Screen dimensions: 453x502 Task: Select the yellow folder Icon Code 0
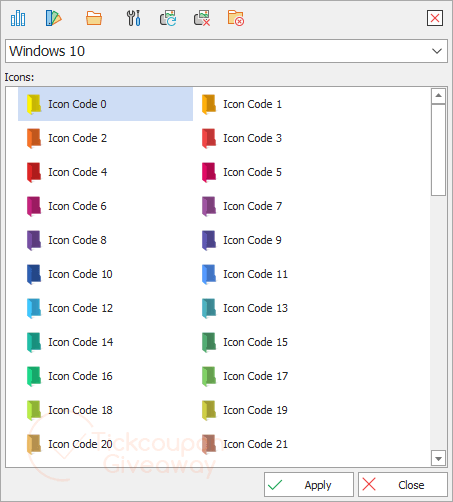pos(105,104)
